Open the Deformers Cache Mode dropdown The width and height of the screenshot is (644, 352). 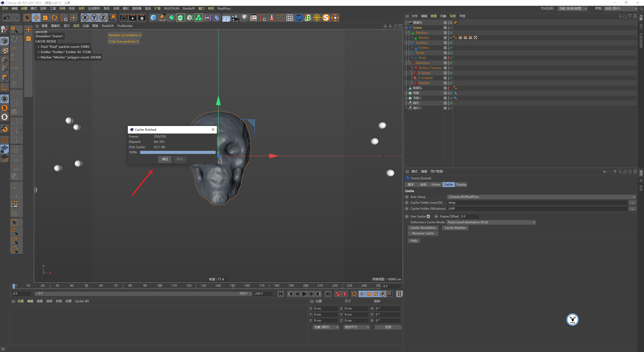point(491,222)
